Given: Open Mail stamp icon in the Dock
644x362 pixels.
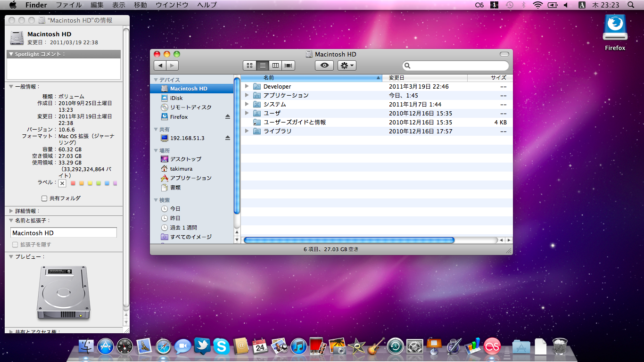Looking at the screenshot, I should click(144, 346).
